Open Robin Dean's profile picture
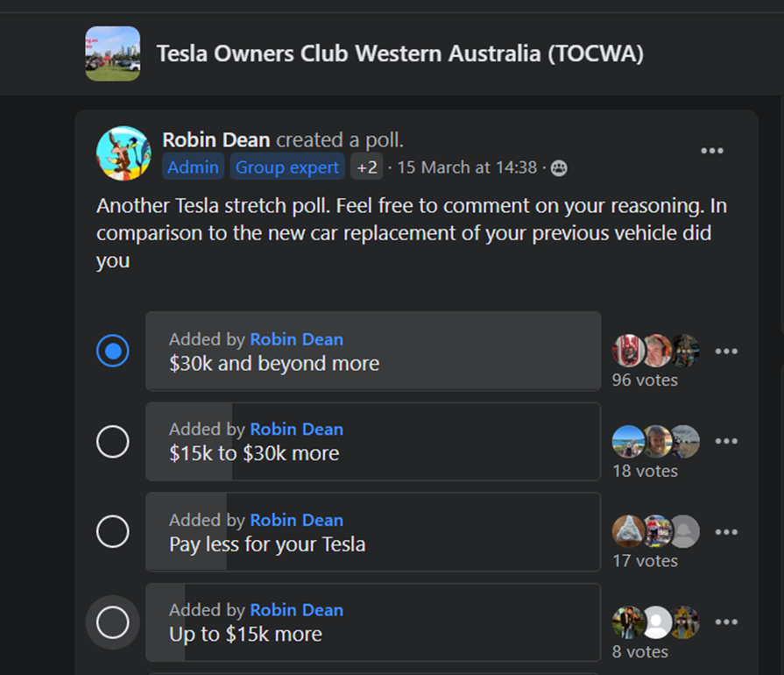784x675 pixels. [124, 153]
